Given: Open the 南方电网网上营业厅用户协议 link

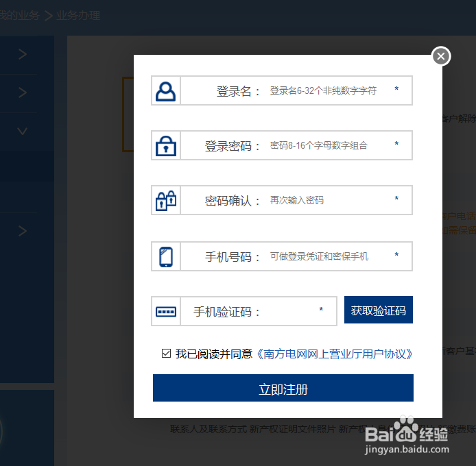Looking at the screenshot, I should (334, 354).
